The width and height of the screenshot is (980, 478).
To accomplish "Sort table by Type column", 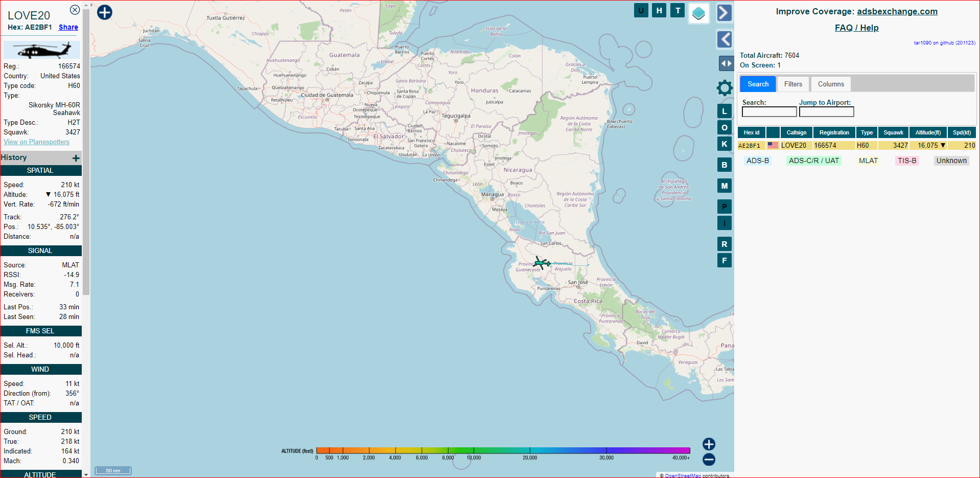I will coord(867,133).
